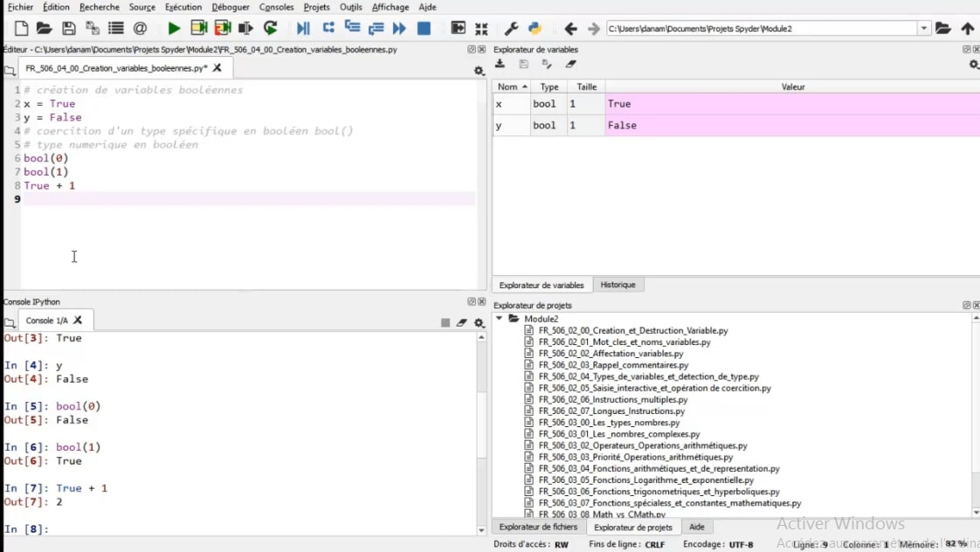The height and width of the screenshot is (552, 980).
Task: Click the IPython console vertical scrollbar
Action: [481, 428]
